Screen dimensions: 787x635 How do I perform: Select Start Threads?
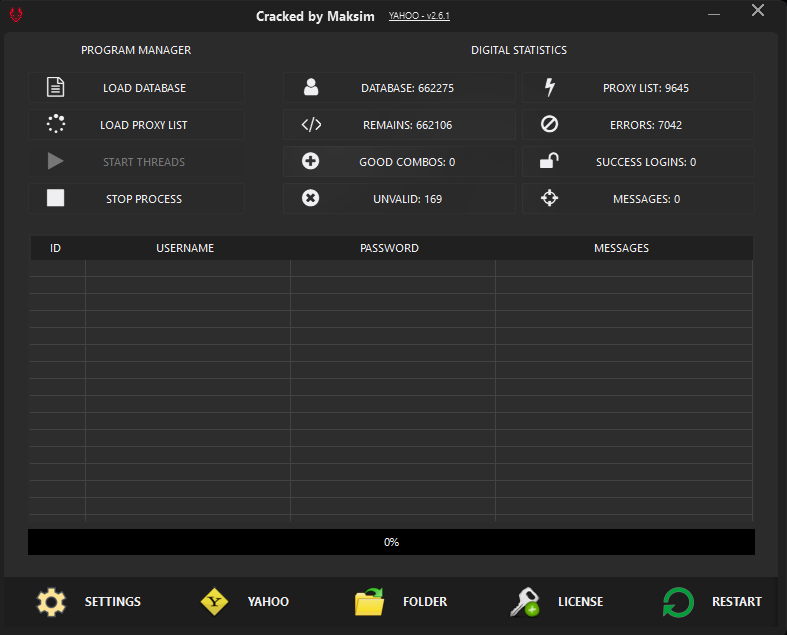click(136, 162)
